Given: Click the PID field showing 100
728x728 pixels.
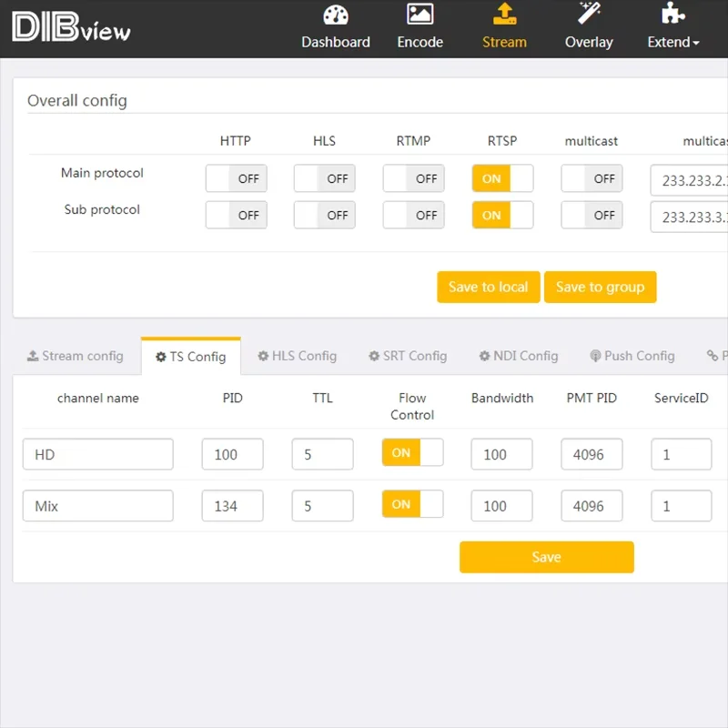Looking at the screenshot, I should pyautogui.click(x=233, y=454).
